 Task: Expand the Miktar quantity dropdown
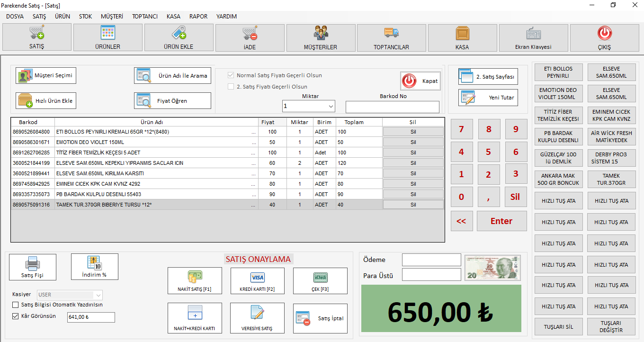click(x=331, y=106)
